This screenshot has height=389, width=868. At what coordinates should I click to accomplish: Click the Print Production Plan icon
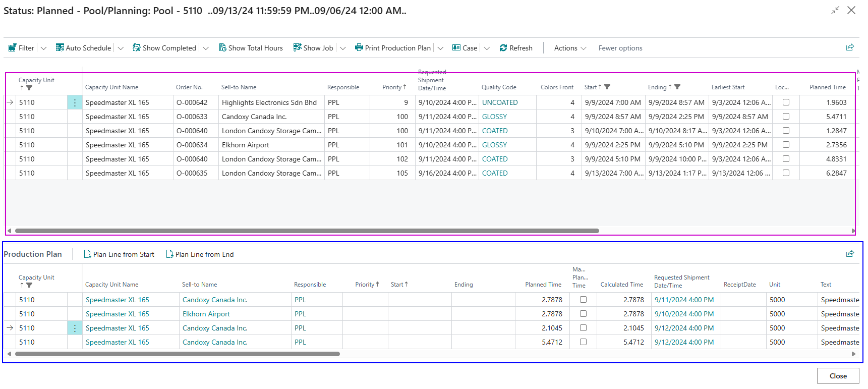click(359, 48)
